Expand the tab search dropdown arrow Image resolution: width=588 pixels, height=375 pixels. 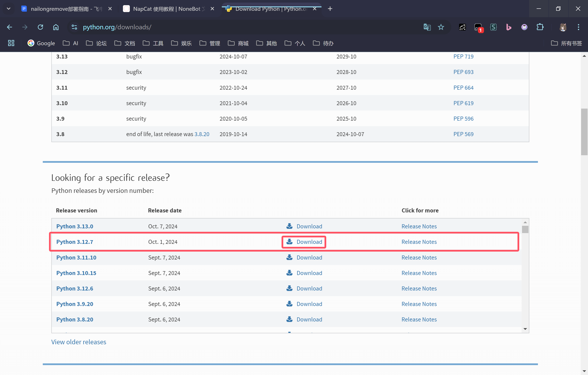(9, 9)
